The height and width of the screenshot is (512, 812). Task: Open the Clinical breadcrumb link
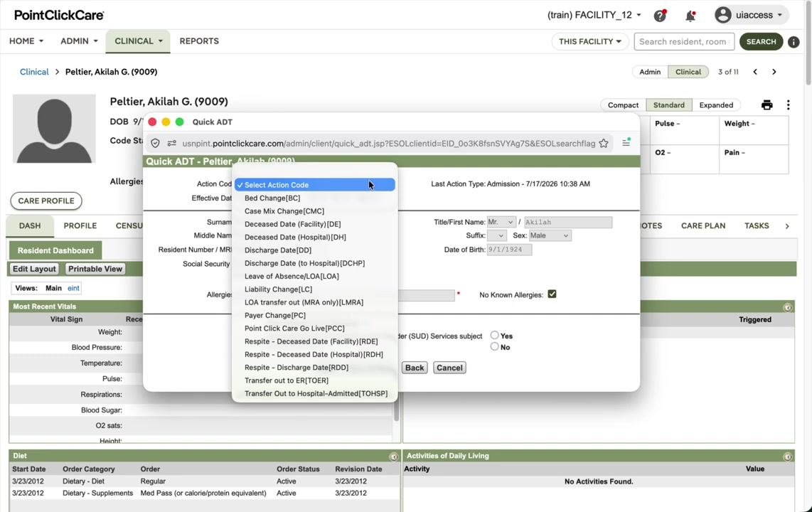[x=34, y=72]
